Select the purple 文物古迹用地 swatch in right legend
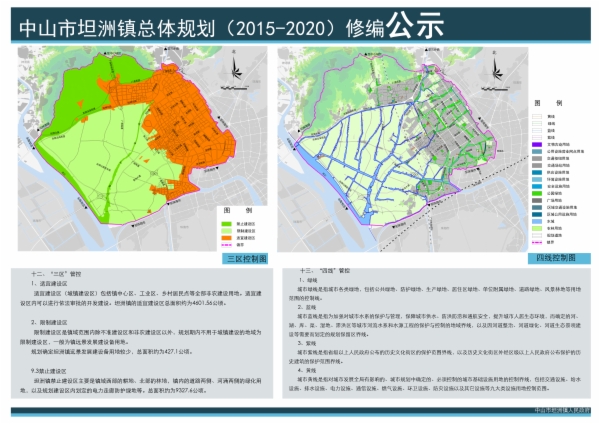Screen dimensions: 600x424 point(537,144)
